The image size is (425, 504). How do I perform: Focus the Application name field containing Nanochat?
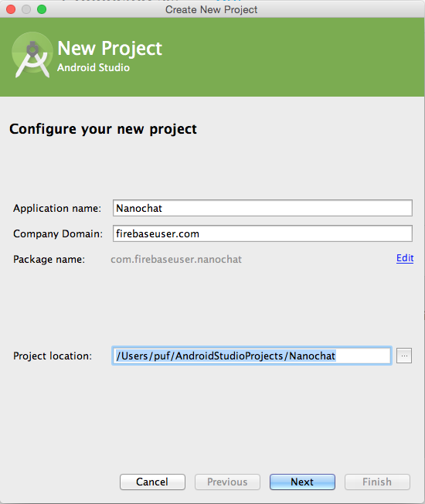pyautogui.click(x=263, y=208)
